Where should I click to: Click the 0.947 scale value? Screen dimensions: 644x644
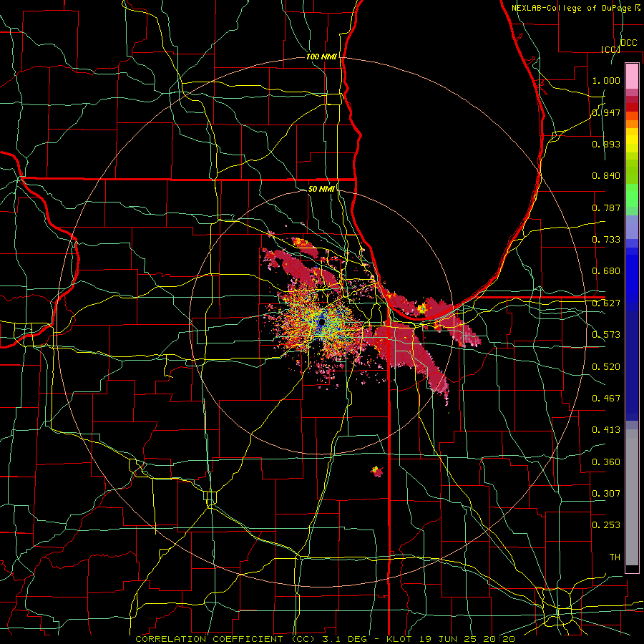coord(606,112)
